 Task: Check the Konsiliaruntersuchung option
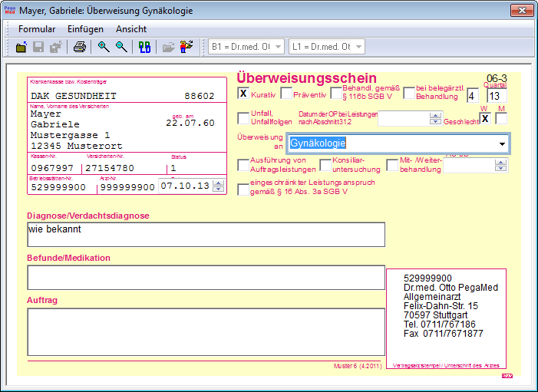tap(325, 165)
